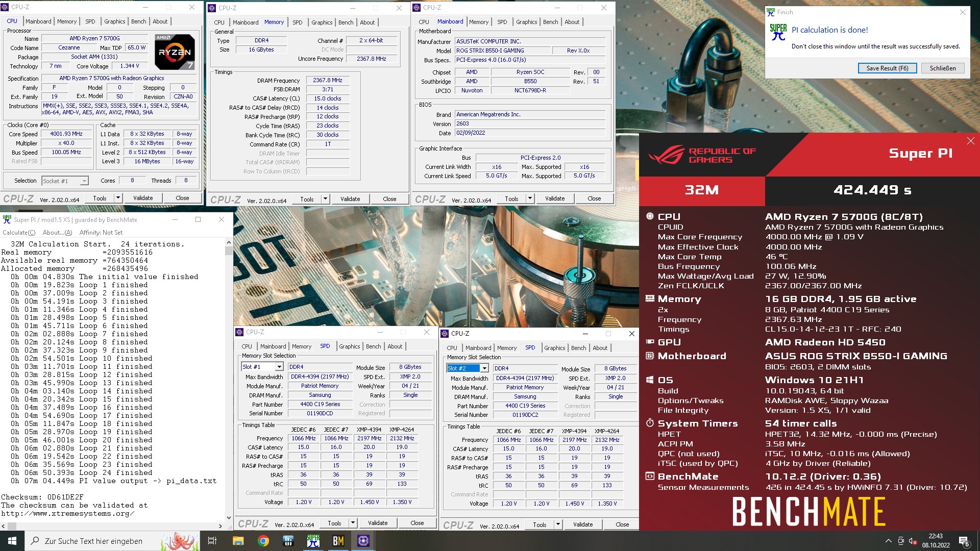Expand Tools arrow in CPU-Z CPU window
This screenshot has width=980, height=551.
pos(118,198)
